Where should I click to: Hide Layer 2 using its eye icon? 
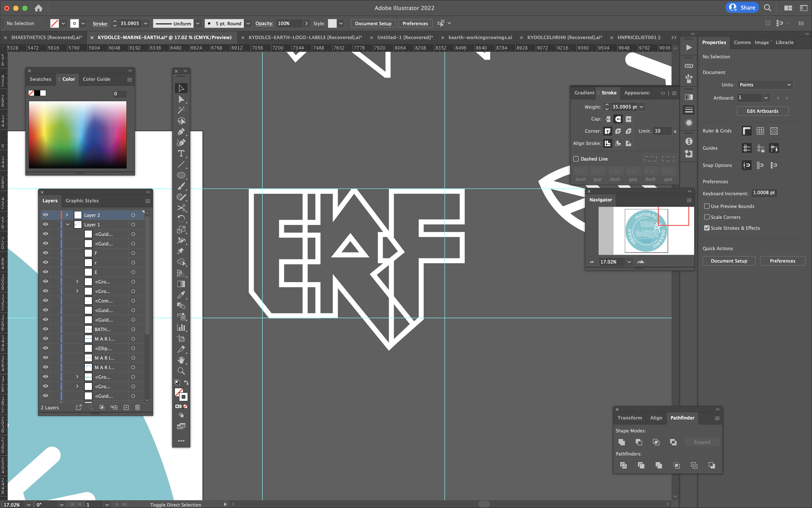click(x=45, y=215)
